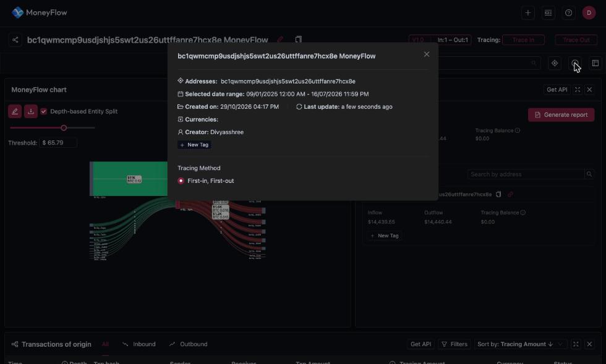Click Get API in transactions panel
Image resolution: width=606 pixels, height=364 pixels.
pyautogui.click(x=420, y=344)
